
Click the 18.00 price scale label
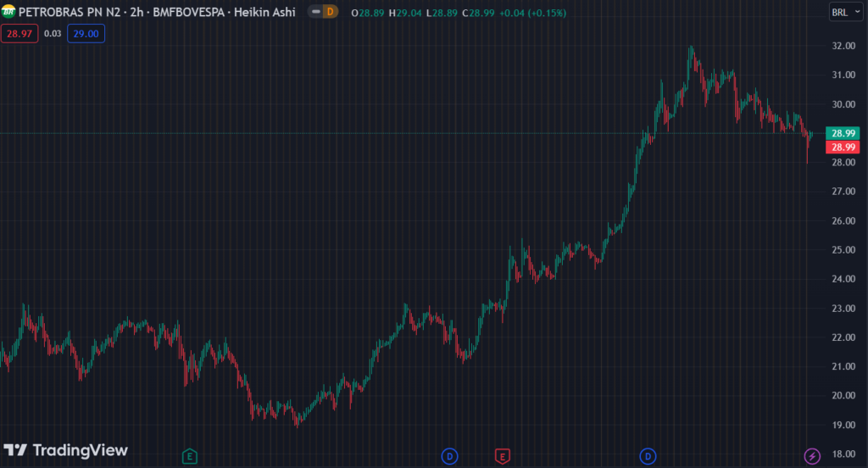click(843, 454)
